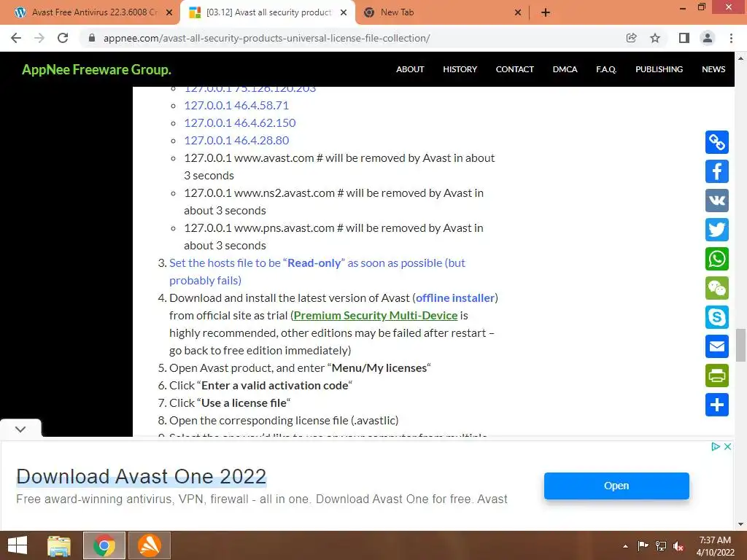This screenshot has height=560, width=747.
Task: Click the 127.0.0.1 46.4.28.80 link
Action: (236, 141)
